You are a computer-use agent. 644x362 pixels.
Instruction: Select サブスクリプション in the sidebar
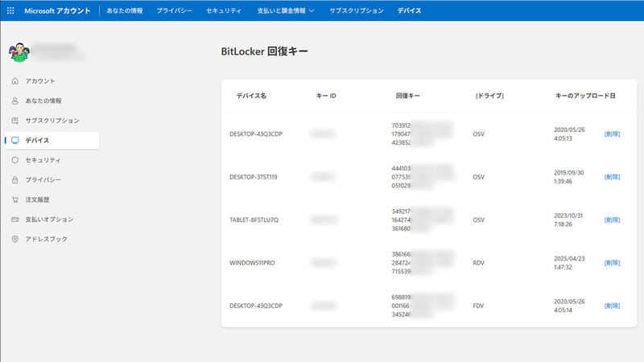(x=52, y=120)
